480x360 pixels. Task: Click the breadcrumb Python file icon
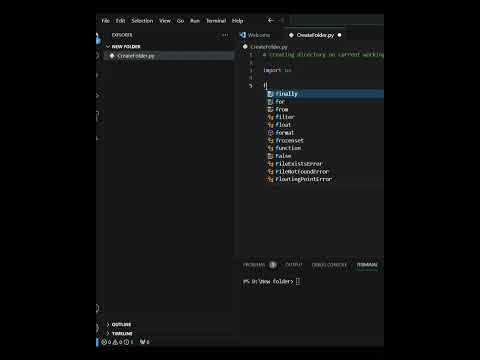pyautogui.click(x=245, y=47)
